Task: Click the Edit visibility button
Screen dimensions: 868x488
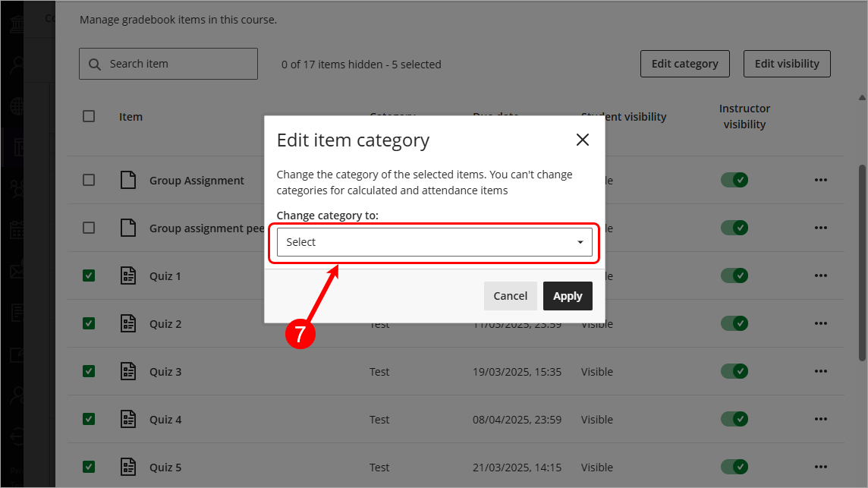Action: pos(787,64)
